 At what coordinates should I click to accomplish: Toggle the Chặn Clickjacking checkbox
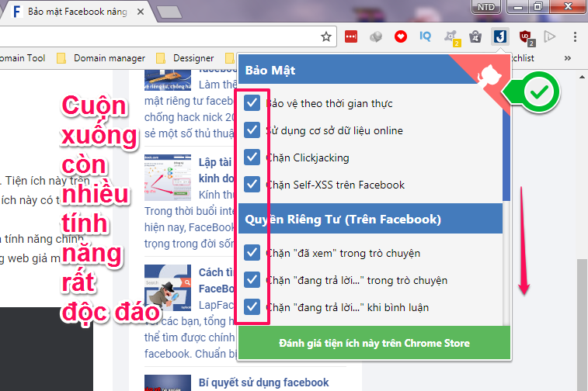coord(252,157)
